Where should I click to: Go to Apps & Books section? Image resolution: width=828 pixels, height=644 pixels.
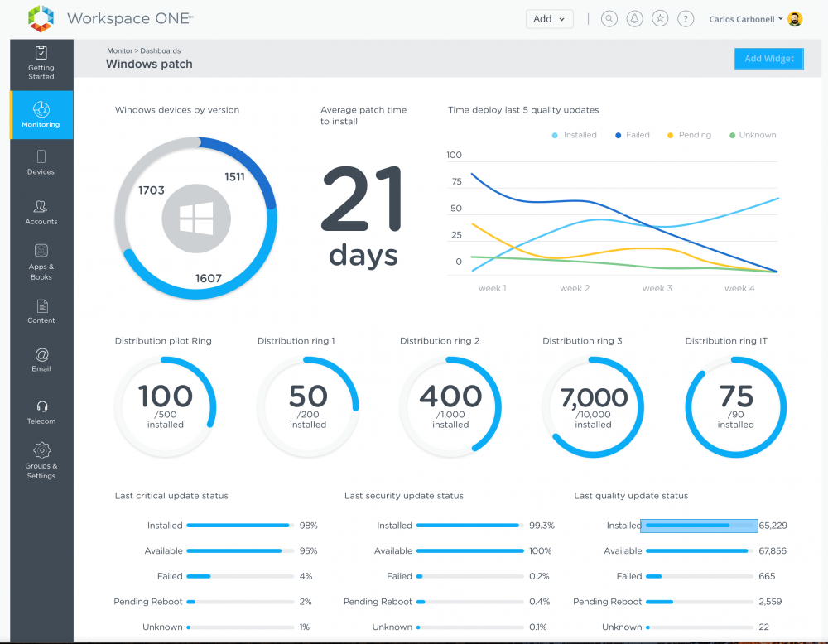click(41, 262)
